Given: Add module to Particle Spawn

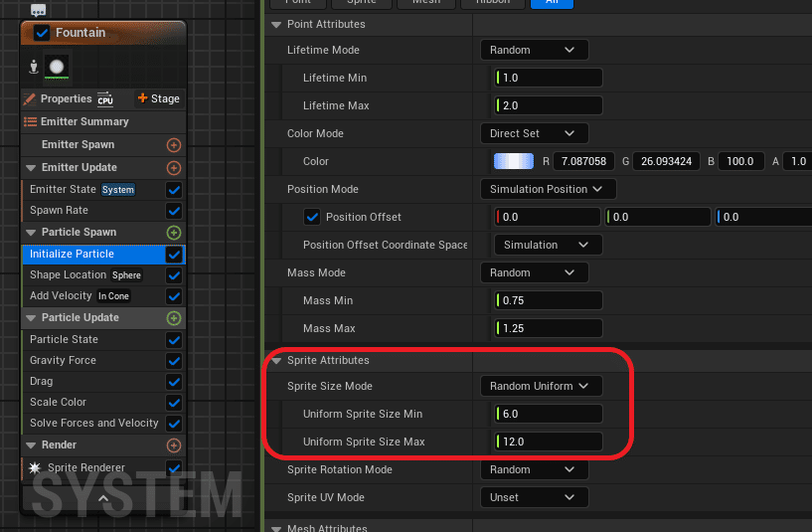Looking at the screenshot, I should pos(174,233).
